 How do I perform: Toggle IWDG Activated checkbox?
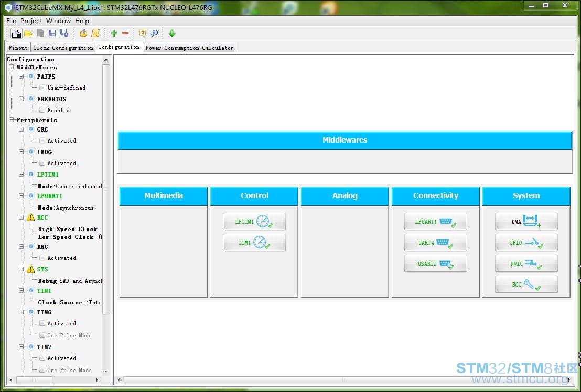(x=42, y=163)
